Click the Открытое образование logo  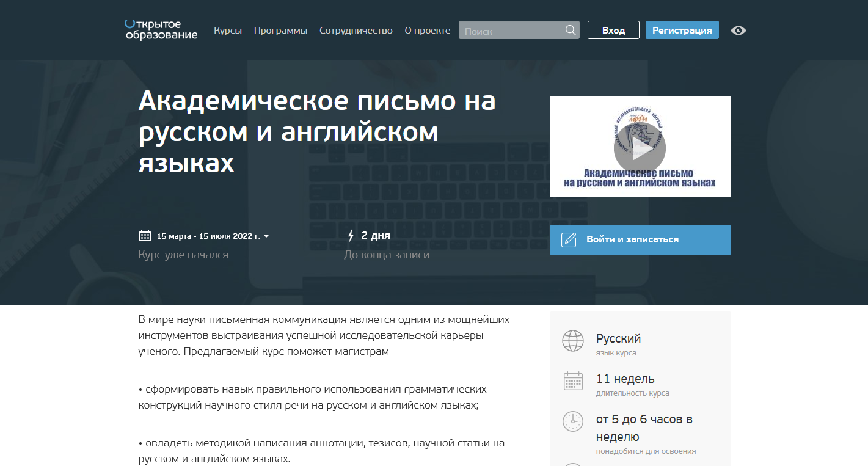point(160,30)
